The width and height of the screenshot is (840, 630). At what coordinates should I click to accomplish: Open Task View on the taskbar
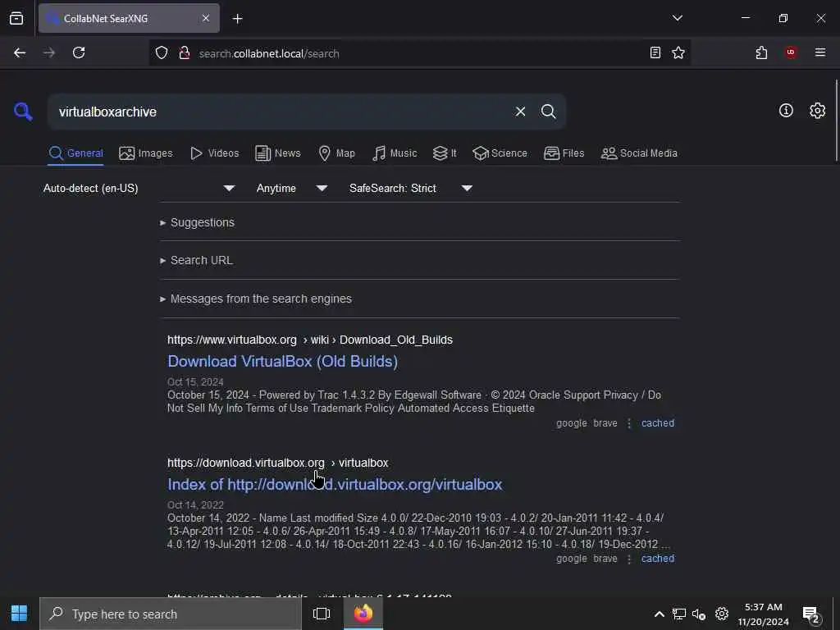pos(322,614)
